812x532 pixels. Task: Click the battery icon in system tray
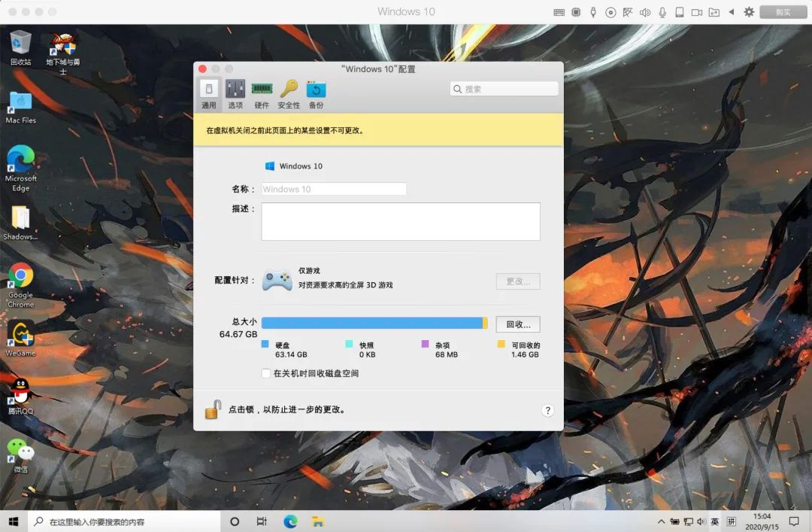(674, 521)
